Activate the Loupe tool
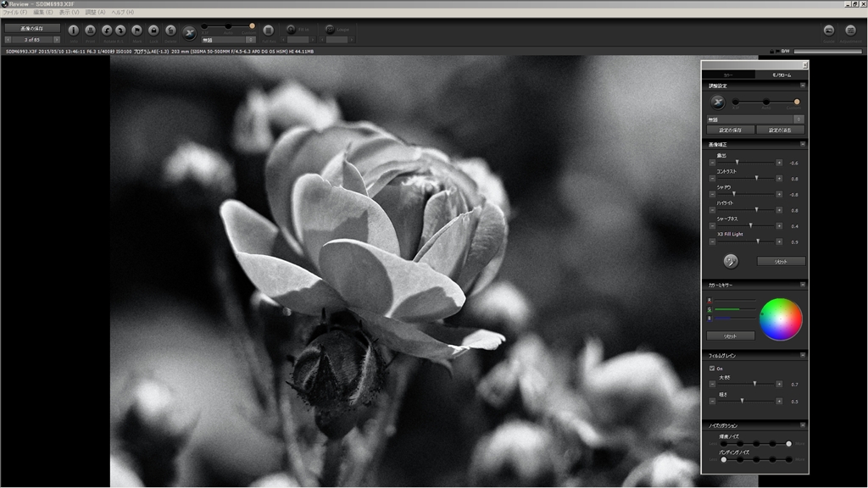Image resolution: width=868 pixels, height=488 pixels. pos(330,30)
